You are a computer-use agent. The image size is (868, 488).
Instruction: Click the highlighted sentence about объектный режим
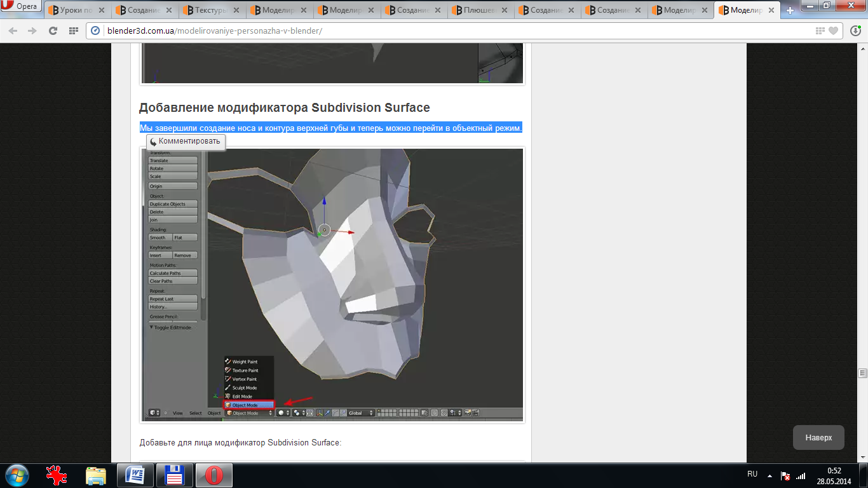tap(331, 128)
